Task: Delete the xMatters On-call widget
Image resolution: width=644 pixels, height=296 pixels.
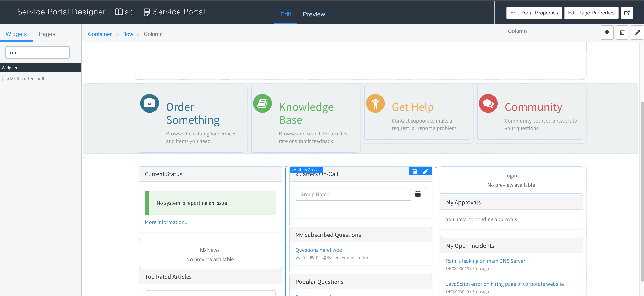Action: coord(414,171)
